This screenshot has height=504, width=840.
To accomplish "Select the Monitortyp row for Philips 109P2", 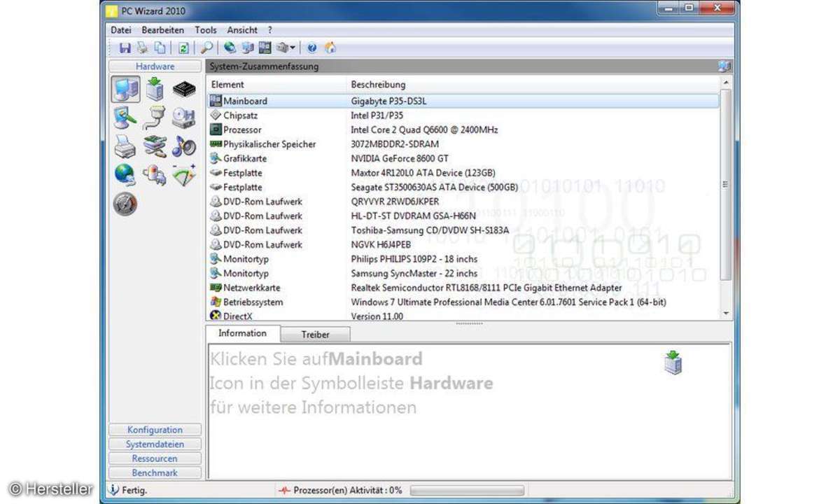I will (463, 259).
